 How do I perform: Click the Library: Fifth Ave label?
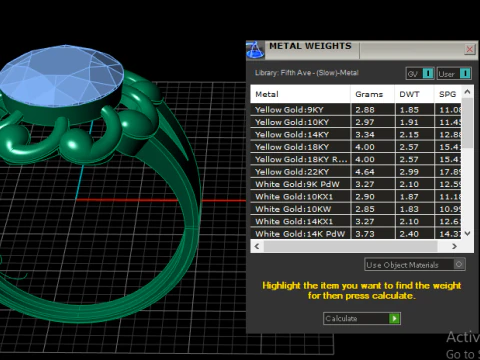click(306, 73)
